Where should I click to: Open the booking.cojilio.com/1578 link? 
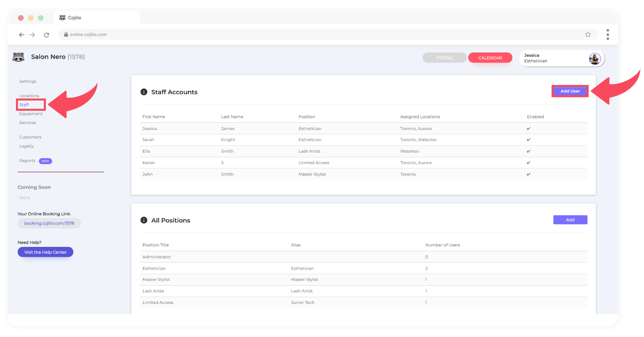click(49, 223)
